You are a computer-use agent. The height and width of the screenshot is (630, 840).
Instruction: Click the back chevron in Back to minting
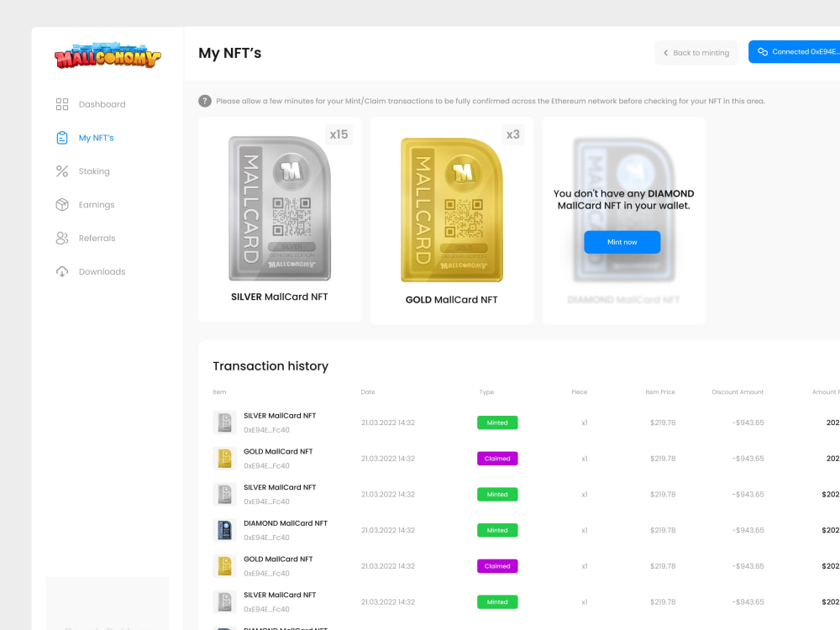tap(666, 52)
